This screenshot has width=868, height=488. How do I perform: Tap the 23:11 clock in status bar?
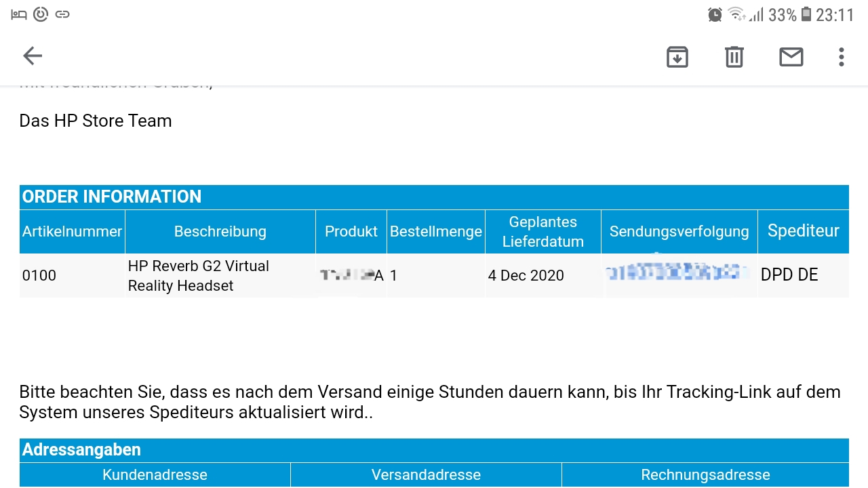(835, 15)
